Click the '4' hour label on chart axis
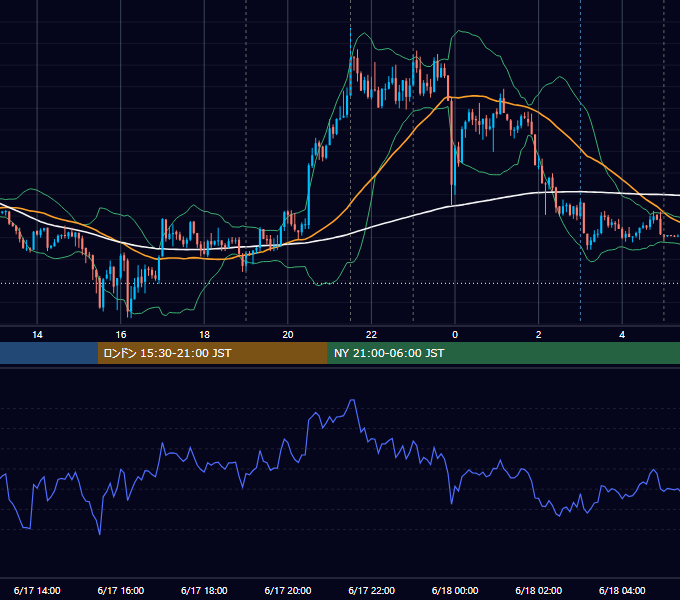Screen dimensions: 680x600 622,335
